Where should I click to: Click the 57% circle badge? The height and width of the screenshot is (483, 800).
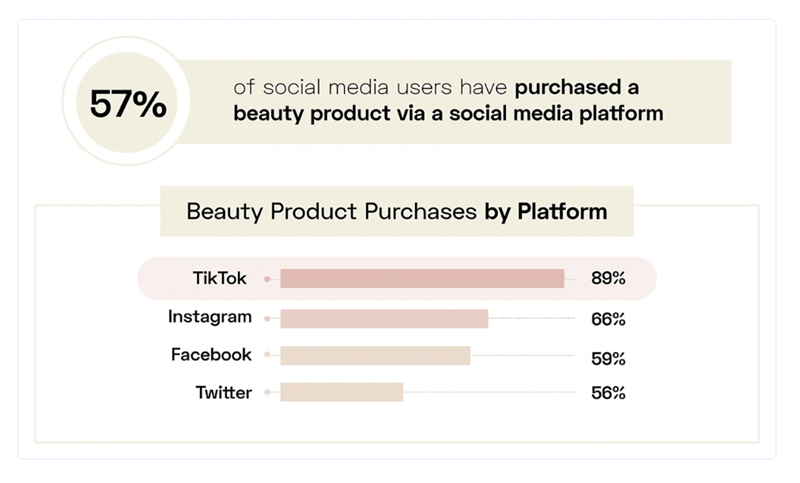128,104
